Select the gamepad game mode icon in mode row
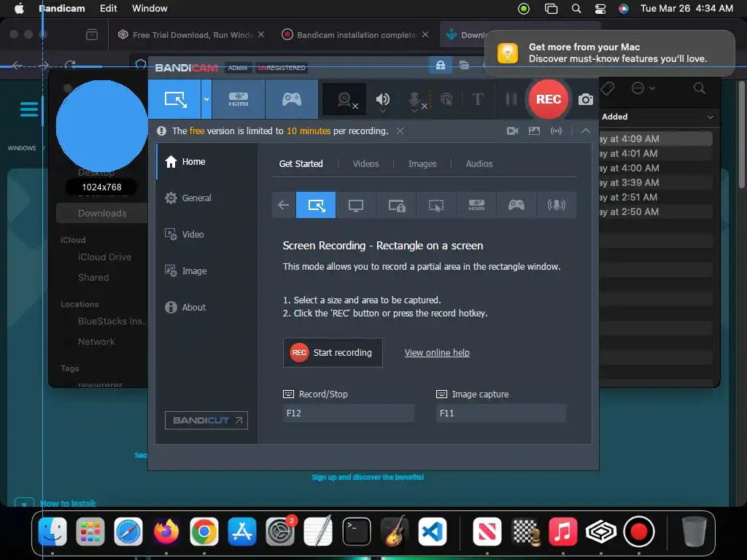This screenshot has width=747, height=560. coord(516,205)
